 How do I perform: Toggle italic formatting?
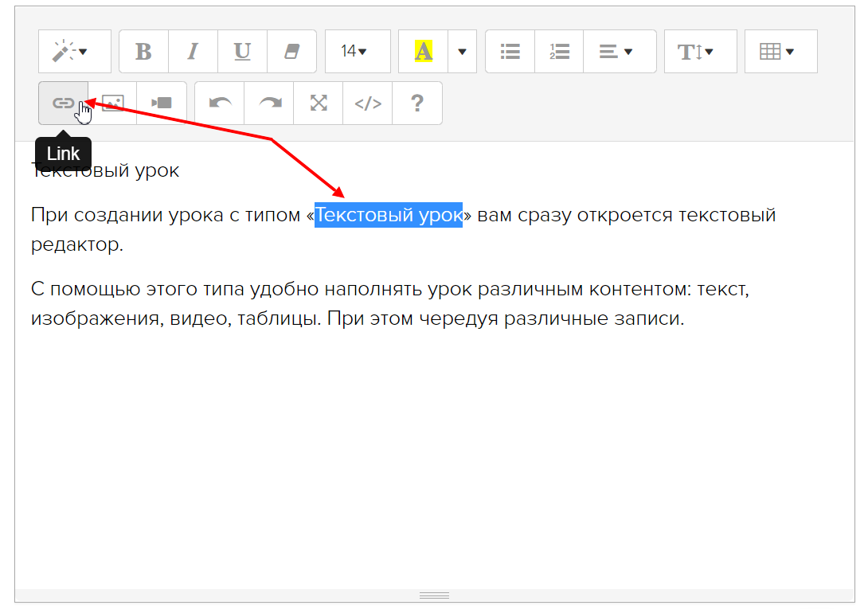tap(193, 52)
